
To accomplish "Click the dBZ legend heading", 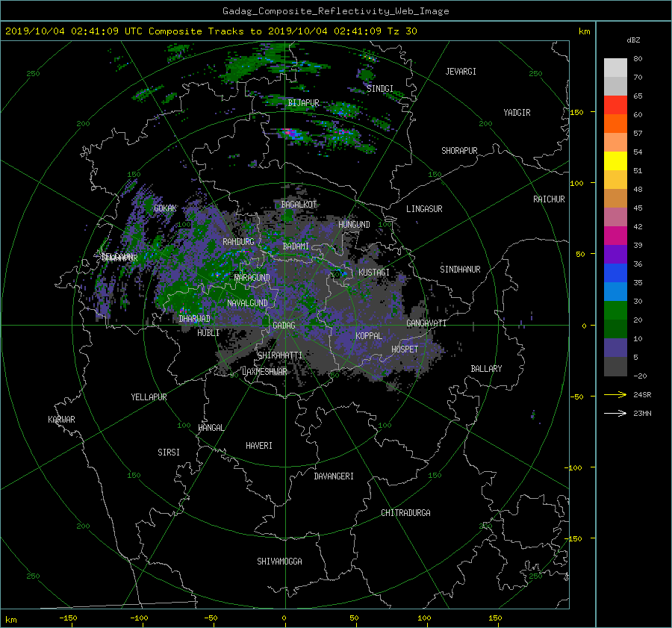I will 633,40.
